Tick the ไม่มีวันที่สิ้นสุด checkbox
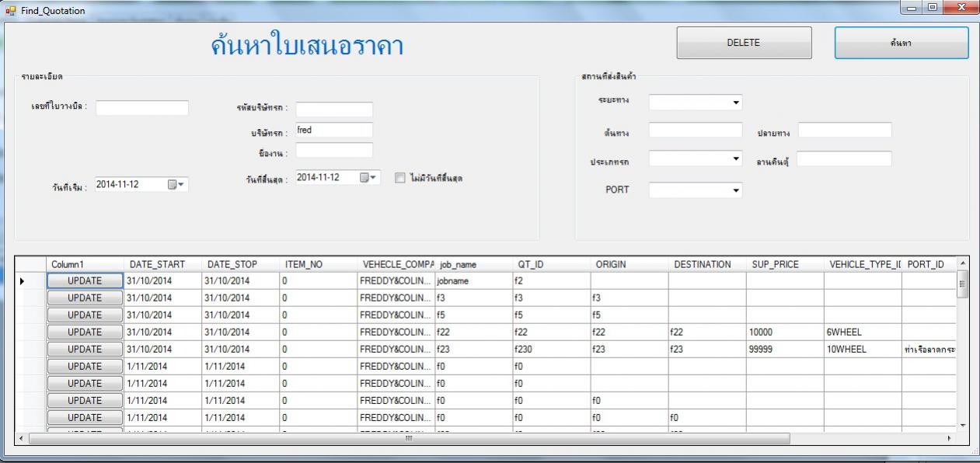 point(399,177)
